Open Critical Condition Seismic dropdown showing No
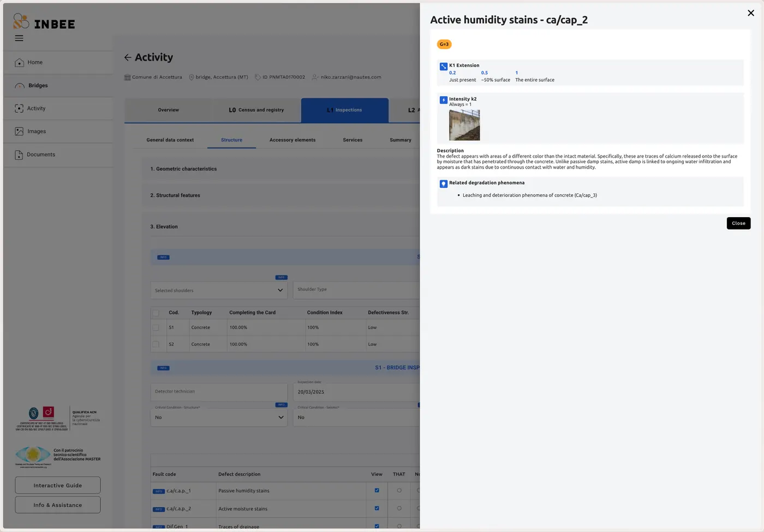 click(x=356, y=417)
